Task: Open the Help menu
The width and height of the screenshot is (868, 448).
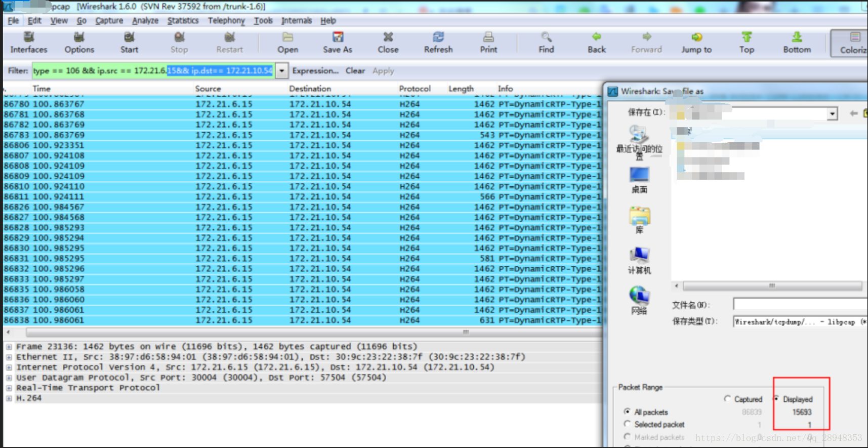Action: (x=328, y=20)
